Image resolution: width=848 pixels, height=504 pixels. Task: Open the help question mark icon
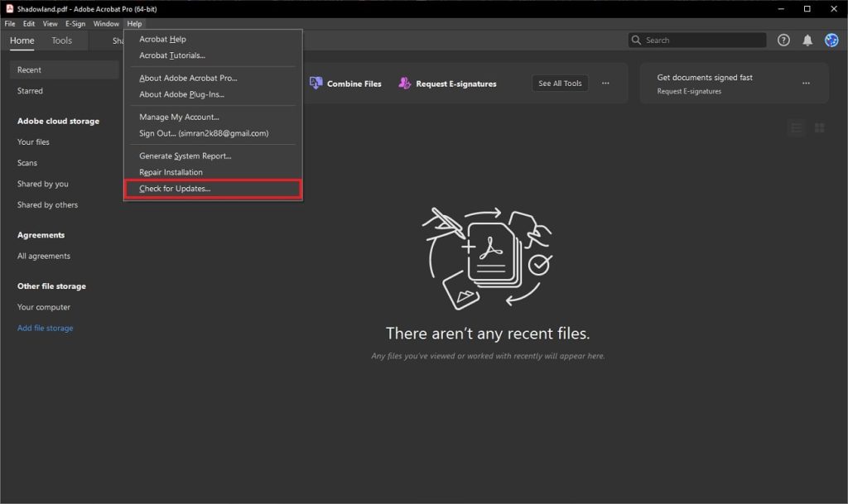pyautogui.click(x=783, y=40)
